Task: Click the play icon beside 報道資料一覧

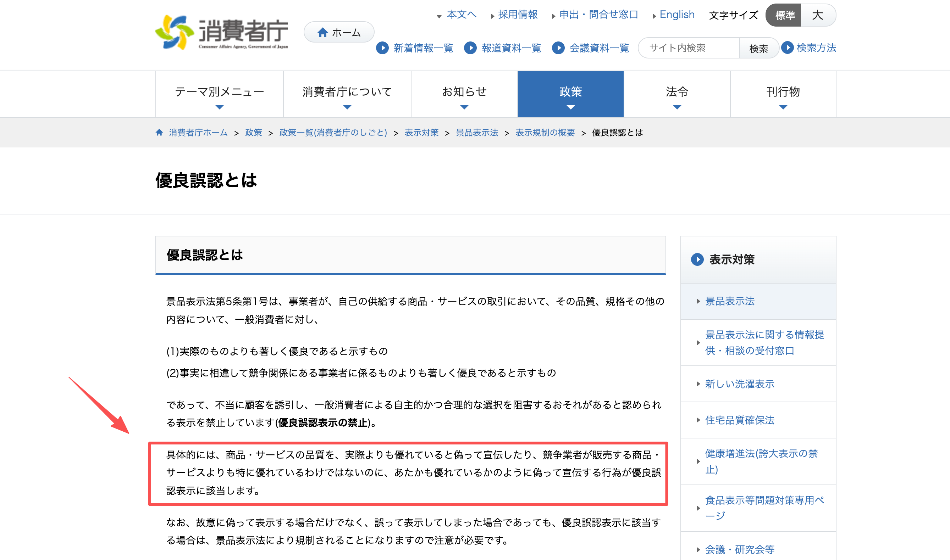Action: [x=470, y=48]
